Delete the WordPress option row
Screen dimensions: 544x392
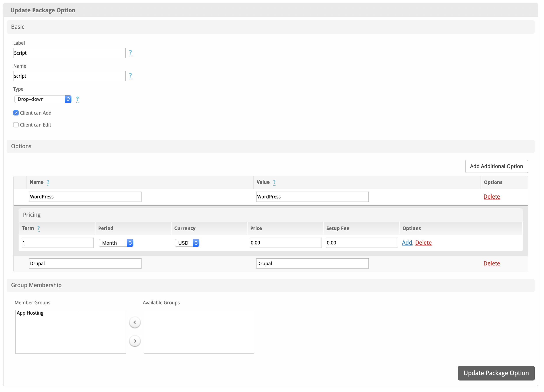click(x=491, y=196)
